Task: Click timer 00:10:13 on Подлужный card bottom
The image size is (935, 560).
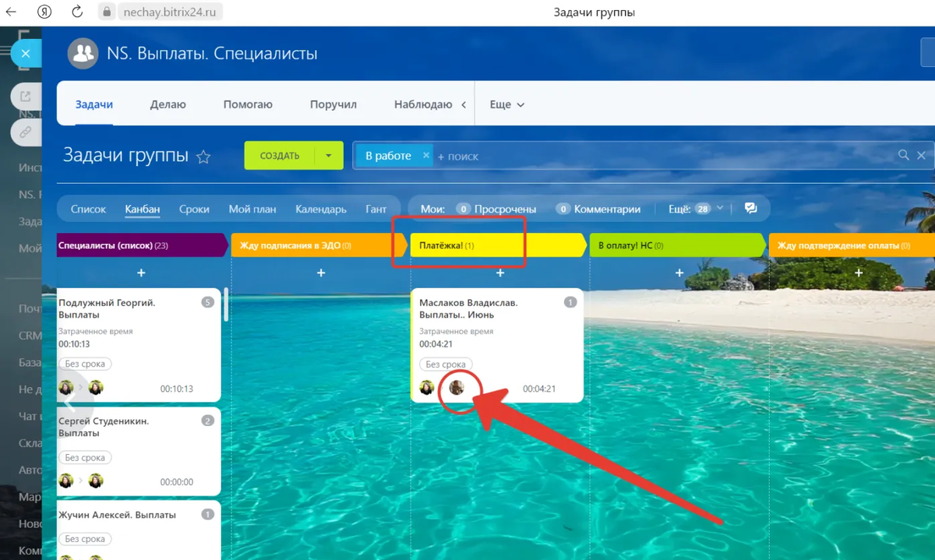Action: tap(177, 389)
